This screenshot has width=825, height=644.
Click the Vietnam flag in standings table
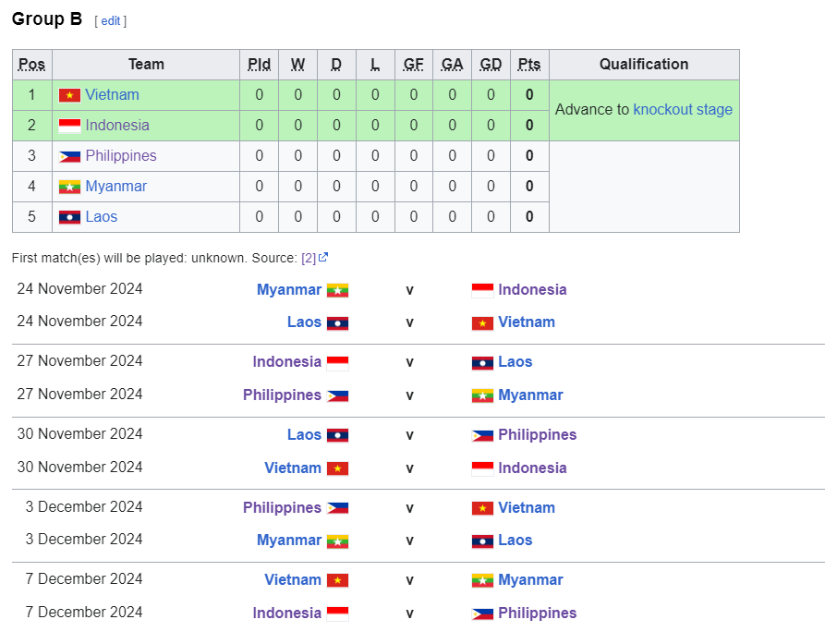click(x=69, y=95)
